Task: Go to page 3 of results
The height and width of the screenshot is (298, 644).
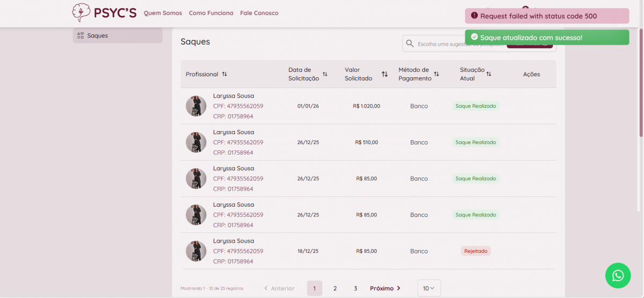Action: (355, 288)
